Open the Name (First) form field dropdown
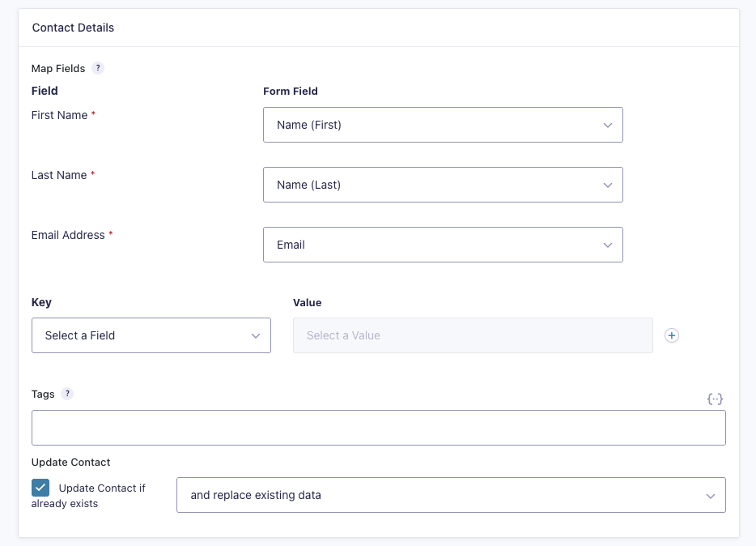The height and width of the screenshot is (546, 756). pos(443,125)
